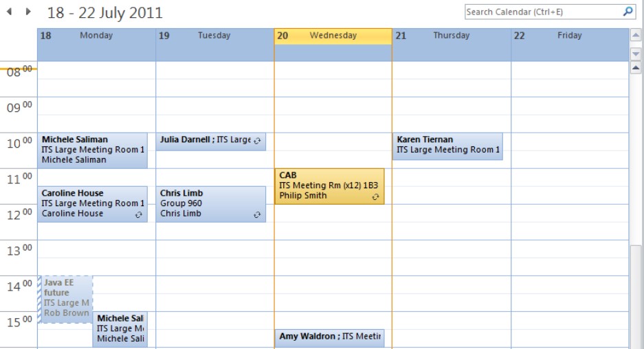Open Karen Tiernan meeting on Thursday
Image resolution: width=644 pixels, height=349 pixels.
coord(447,146)
